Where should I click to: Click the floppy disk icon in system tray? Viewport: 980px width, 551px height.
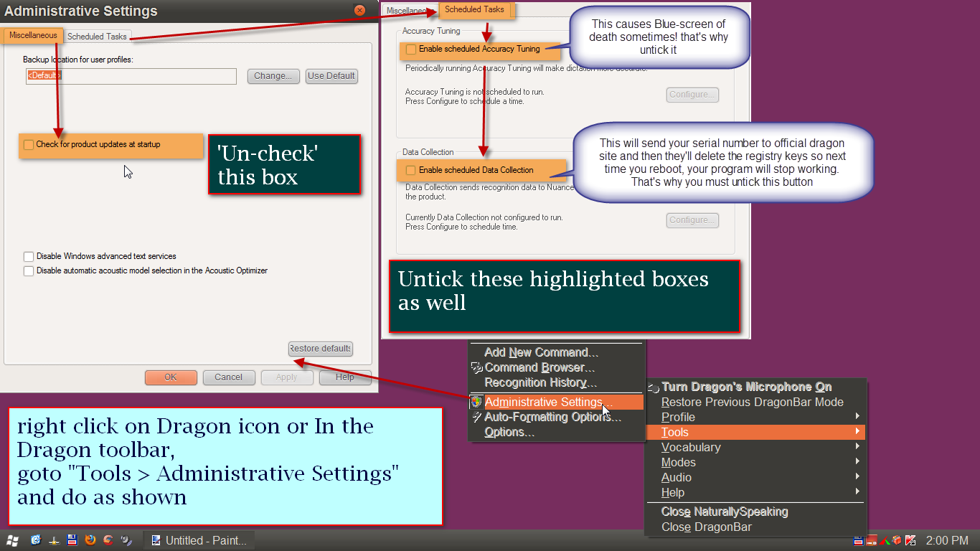point(859,540)
